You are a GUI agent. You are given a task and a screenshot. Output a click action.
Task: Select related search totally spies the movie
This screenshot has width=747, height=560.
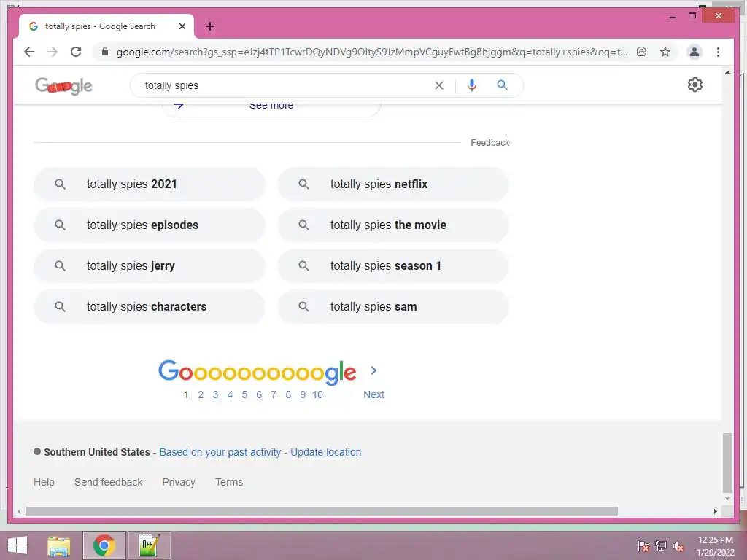coord(393,225)
